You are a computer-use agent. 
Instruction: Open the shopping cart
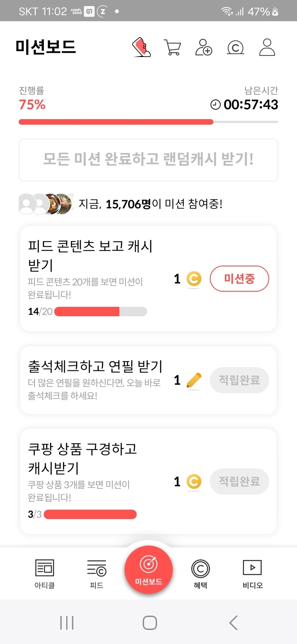pos(172,47)
